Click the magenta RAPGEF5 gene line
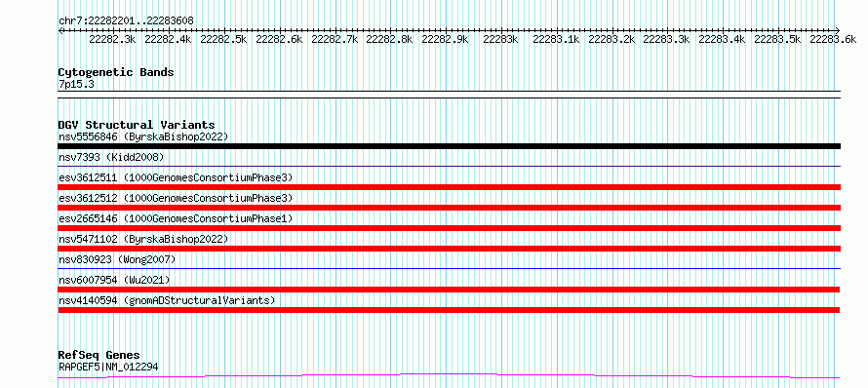The image size is (868, 388). coord(449,376)
